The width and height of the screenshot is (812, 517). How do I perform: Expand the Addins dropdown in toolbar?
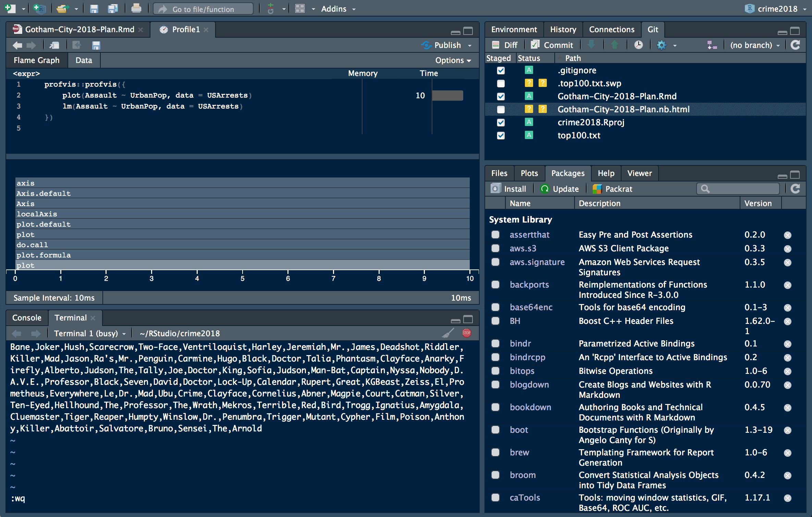340,8
